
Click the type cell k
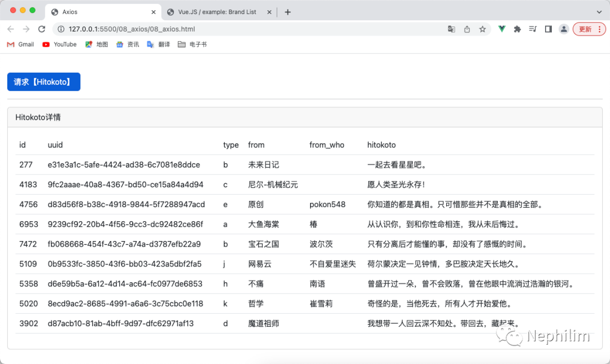[225, 304]
